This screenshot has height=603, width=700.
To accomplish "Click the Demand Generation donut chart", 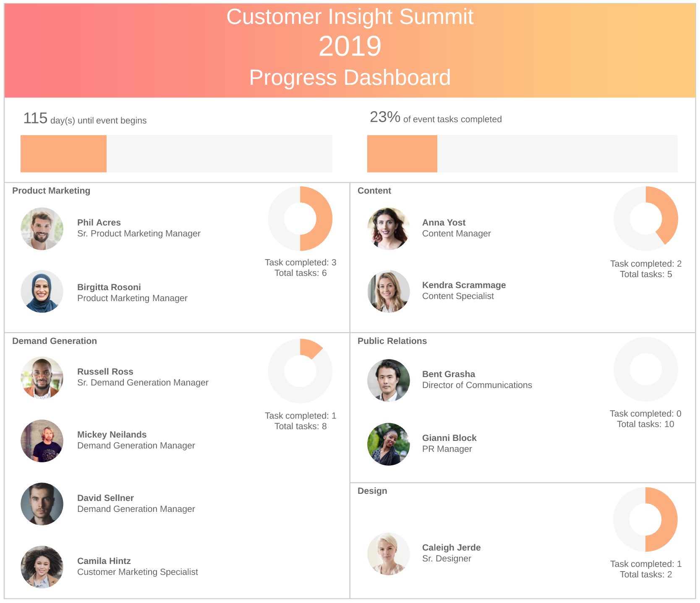I will pos(300,371).
